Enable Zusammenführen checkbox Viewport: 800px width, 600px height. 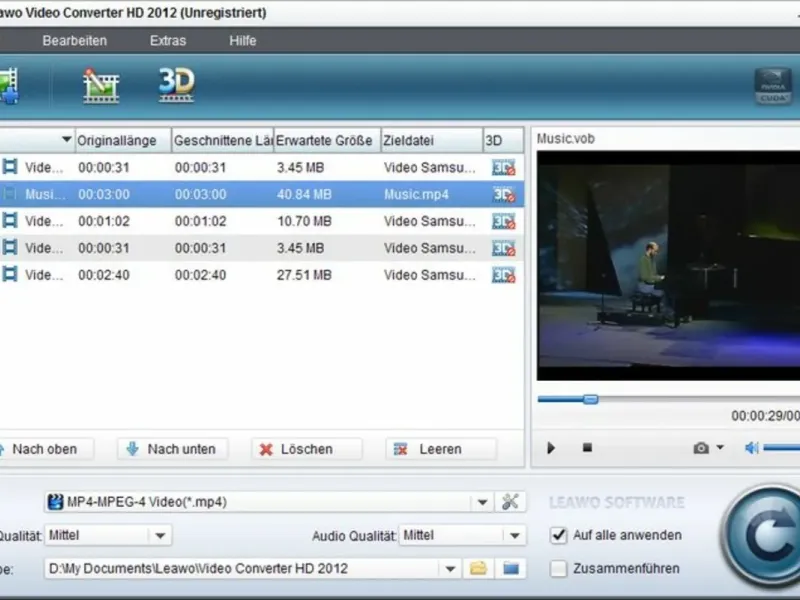tap(559, 568)
